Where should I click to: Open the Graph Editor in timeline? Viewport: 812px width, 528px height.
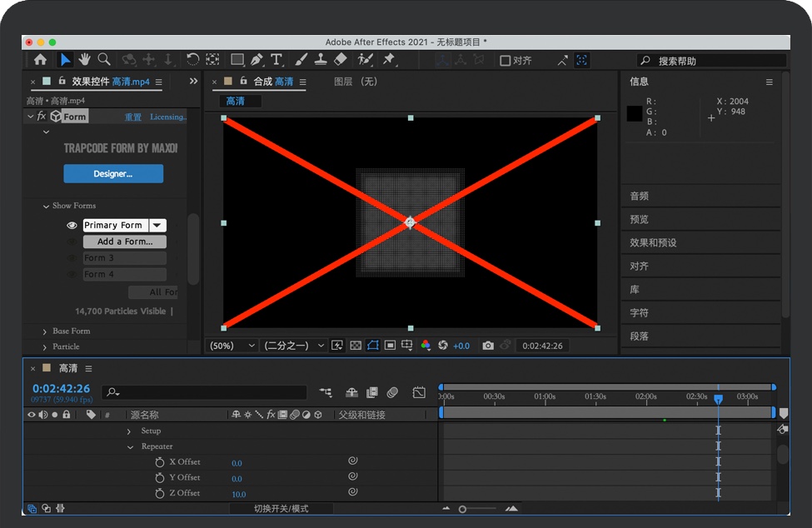(x=419, y=392)
